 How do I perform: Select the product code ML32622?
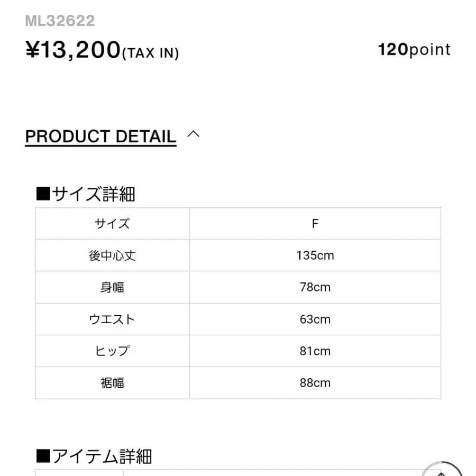(x=60, y=21)
